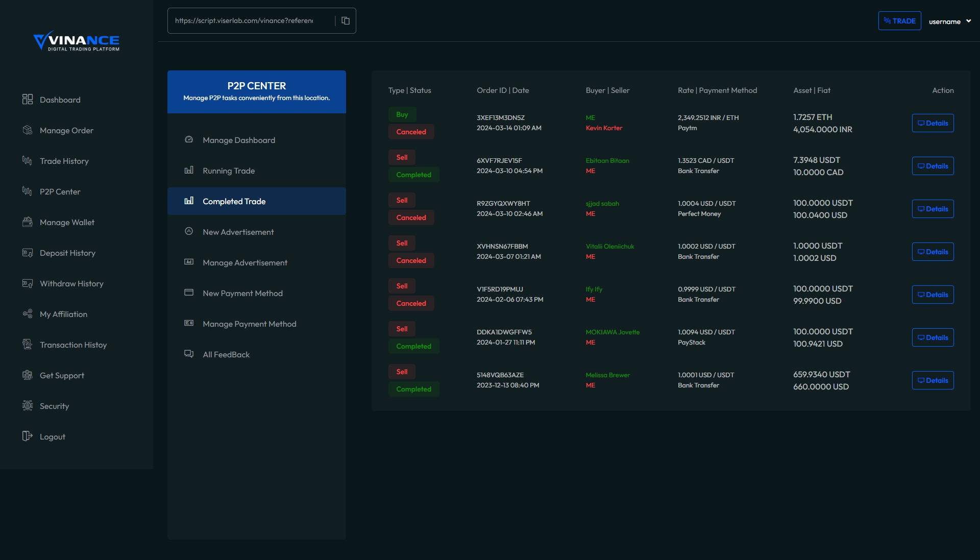Click the New Advertisement circle icon
The image size is (980, 560).
tap(189, 232)
